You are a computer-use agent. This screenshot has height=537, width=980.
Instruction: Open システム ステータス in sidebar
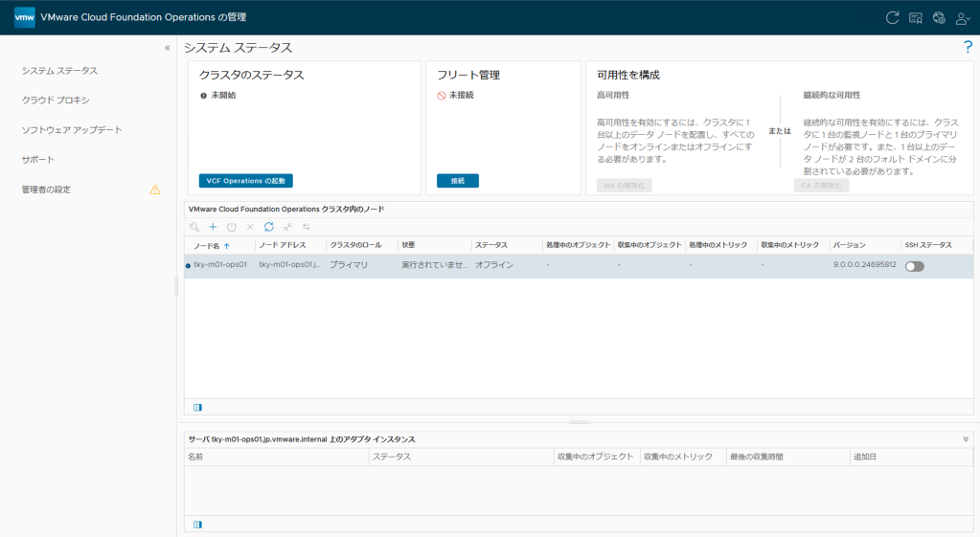click(x=59, y=71)
